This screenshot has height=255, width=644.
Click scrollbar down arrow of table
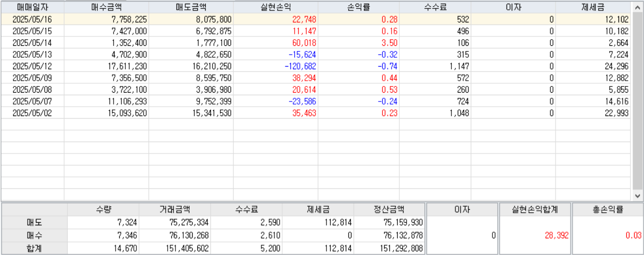[x=637, y=196]
